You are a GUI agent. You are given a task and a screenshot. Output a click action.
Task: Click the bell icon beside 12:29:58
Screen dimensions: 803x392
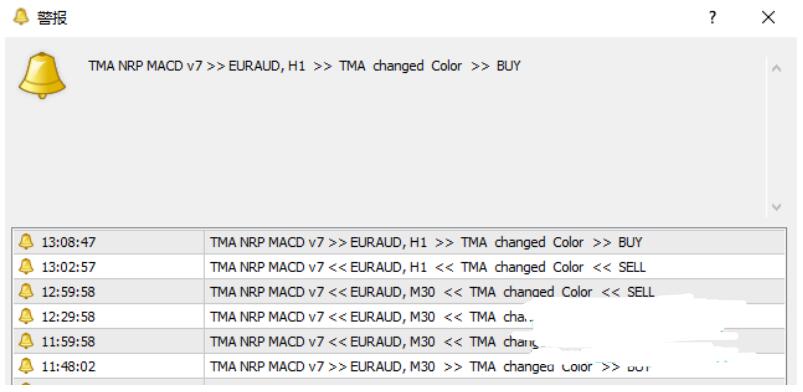(26, 316)
